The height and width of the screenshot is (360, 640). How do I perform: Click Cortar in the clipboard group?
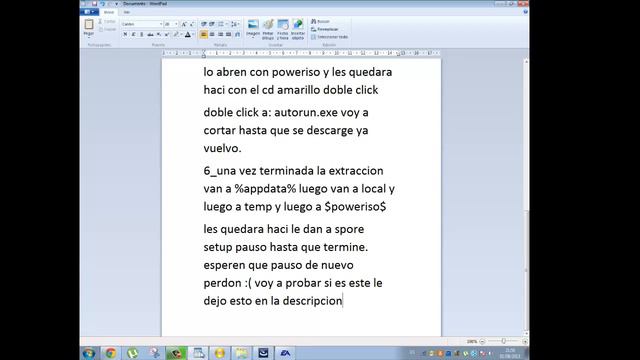pyautogui.click(x=107, y=21)
